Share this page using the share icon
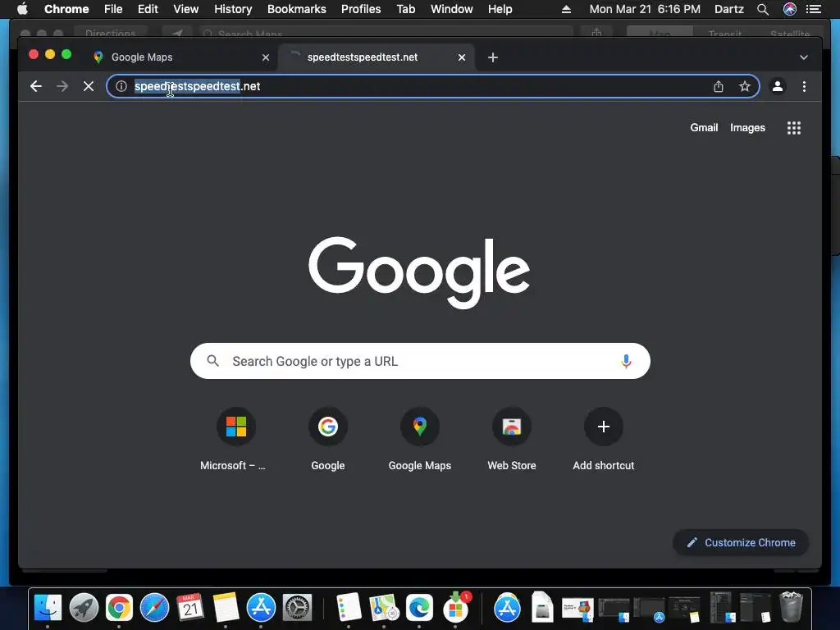This screenshot has height=630, width=840. tap(719, 86)
